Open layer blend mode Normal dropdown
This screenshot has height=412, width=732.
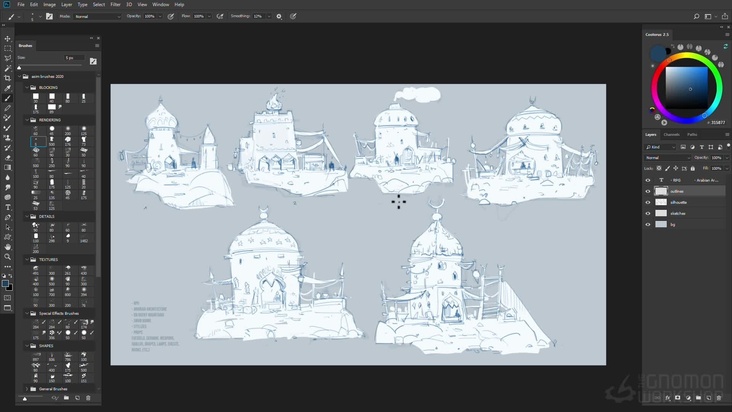668,158
